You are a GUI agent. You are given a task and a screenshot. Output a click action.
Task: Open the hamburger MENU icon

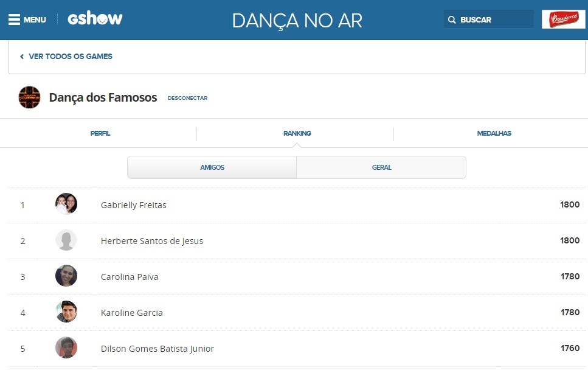tap(14, 19)
